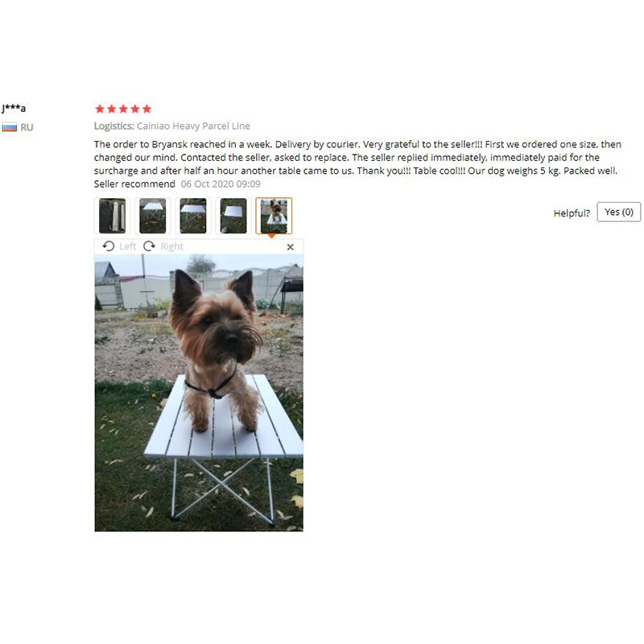Click the second red rating star

pyautogui.click(x=111, y=109)
